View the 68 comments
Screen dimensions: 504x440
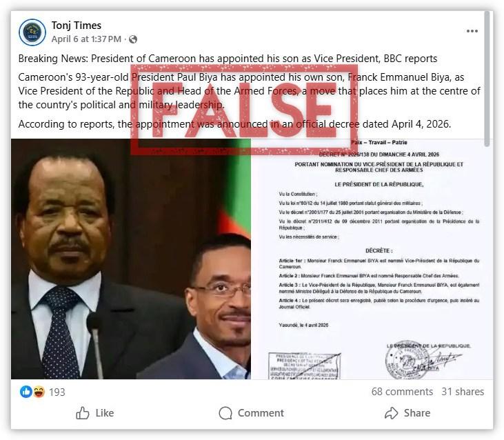(402, 392)
